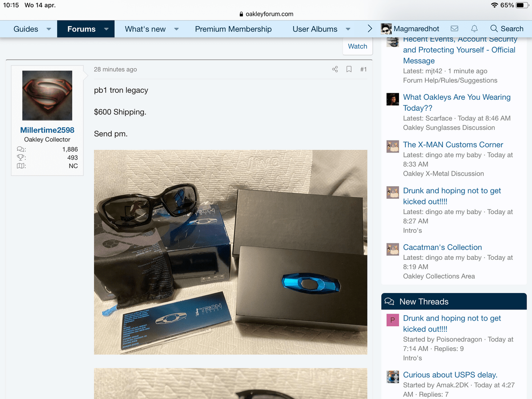The width and height of the screenshot is (532, 399).
Task: Expand the Guides dropdown arrow
Action: pos(49,29)
